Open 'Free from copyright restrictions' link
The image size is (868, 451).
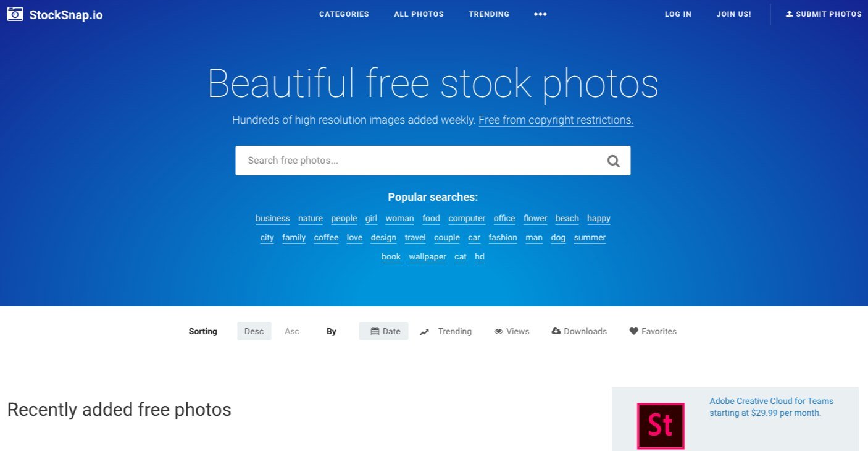tap(556, 120)
